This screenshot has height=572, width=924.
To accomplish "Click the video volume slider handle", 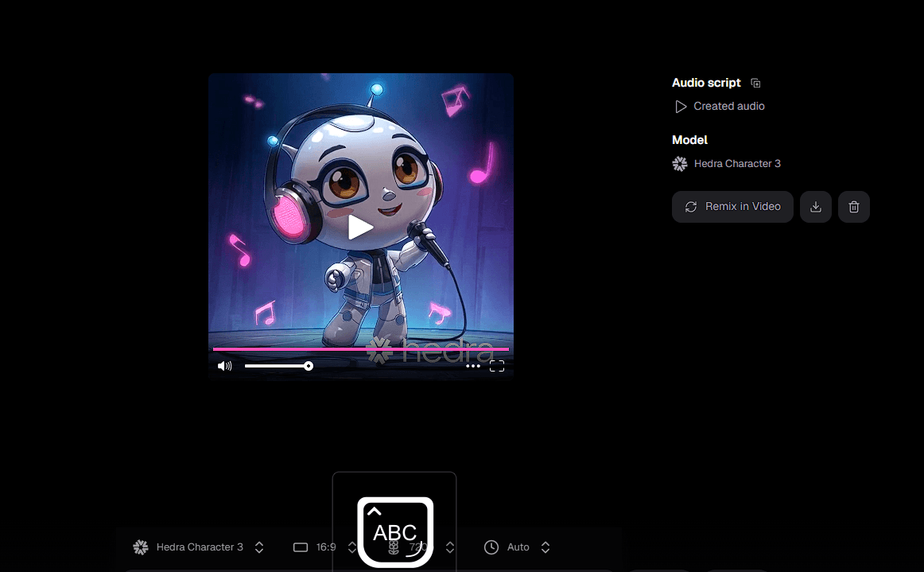I will 309,366.
